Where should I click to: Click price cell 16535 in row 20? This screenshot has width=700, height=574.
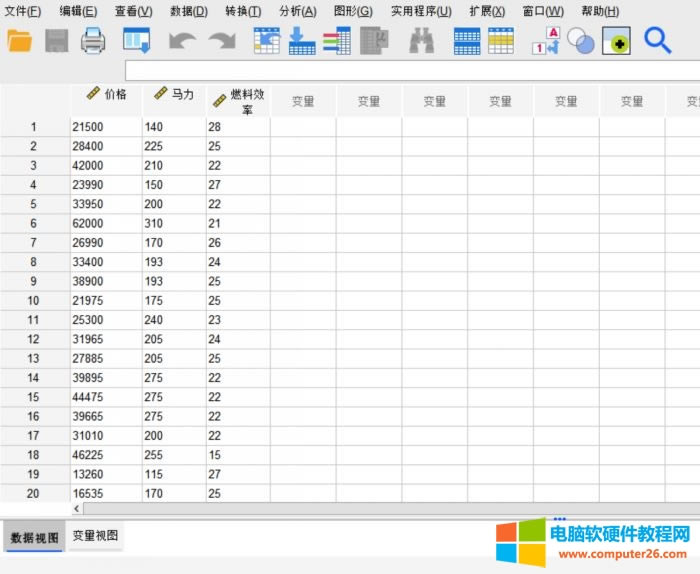106,493
